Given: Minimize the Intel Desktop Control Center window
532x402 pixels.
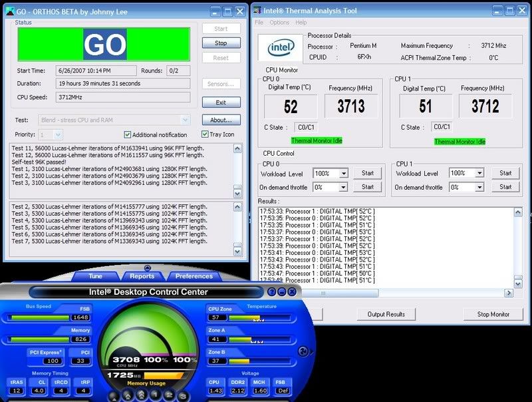Looking at the screenshot, I should tap(282, 292).
